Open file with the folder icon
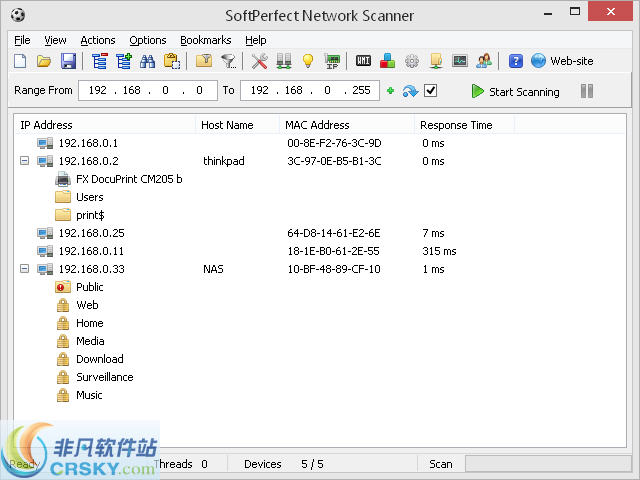 [44, 61]
